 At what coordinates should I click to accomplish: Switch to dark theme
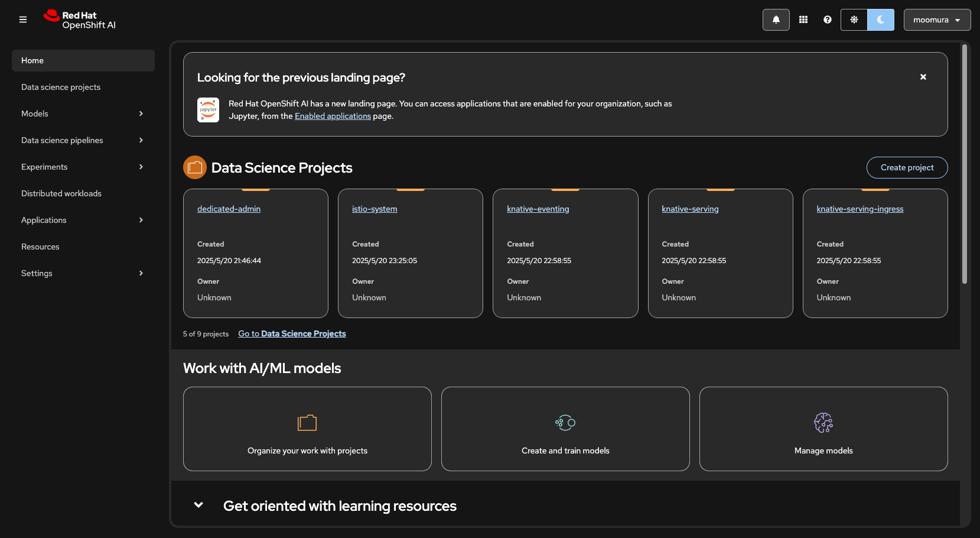880,20
